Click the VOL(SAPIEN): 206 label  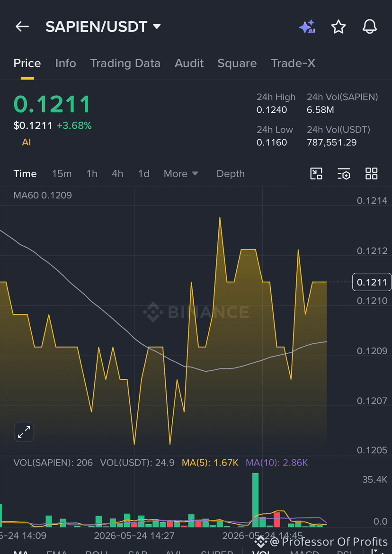tap(53, 463)
